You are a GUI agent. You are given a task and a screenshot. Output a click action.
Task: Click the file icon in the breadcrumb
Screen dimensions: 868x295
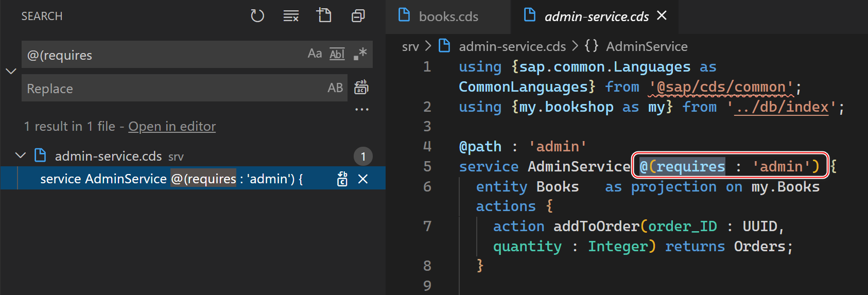pos(444,46)
